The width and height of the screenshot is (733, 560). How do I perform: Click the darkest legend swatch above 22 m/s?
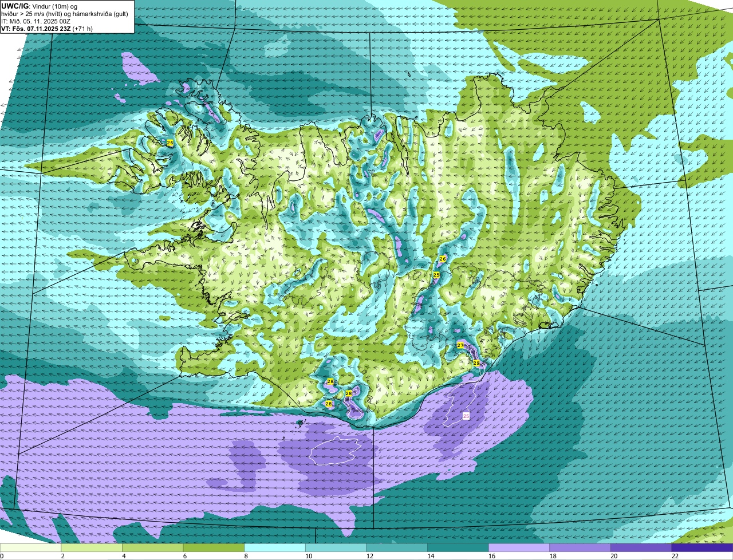pos(703,547)
